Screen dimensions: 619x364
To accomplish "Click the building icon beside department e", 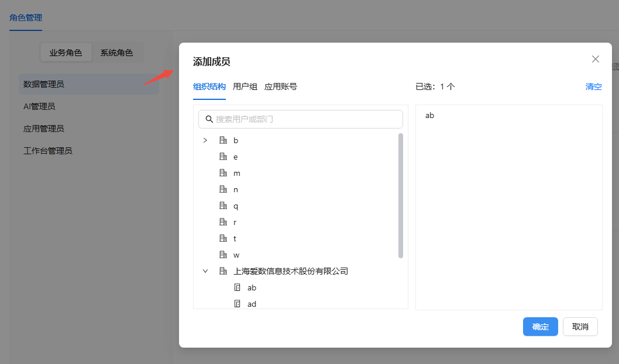I will point(223,157).
